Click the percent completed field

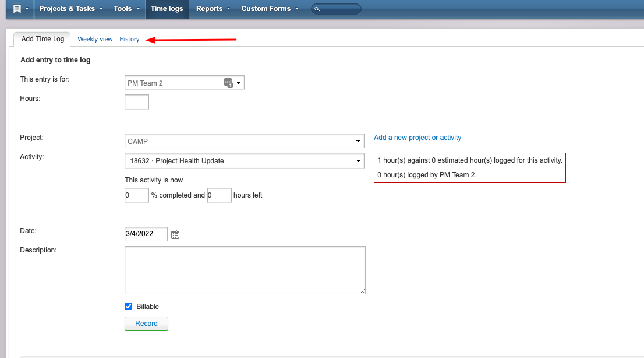pyautogui.click(x=137, y=195)
